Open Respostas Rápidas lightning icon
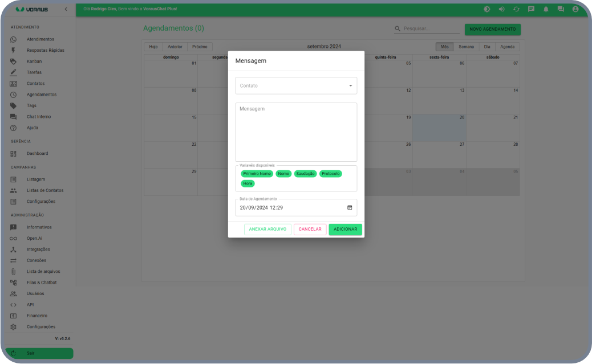 14,50
